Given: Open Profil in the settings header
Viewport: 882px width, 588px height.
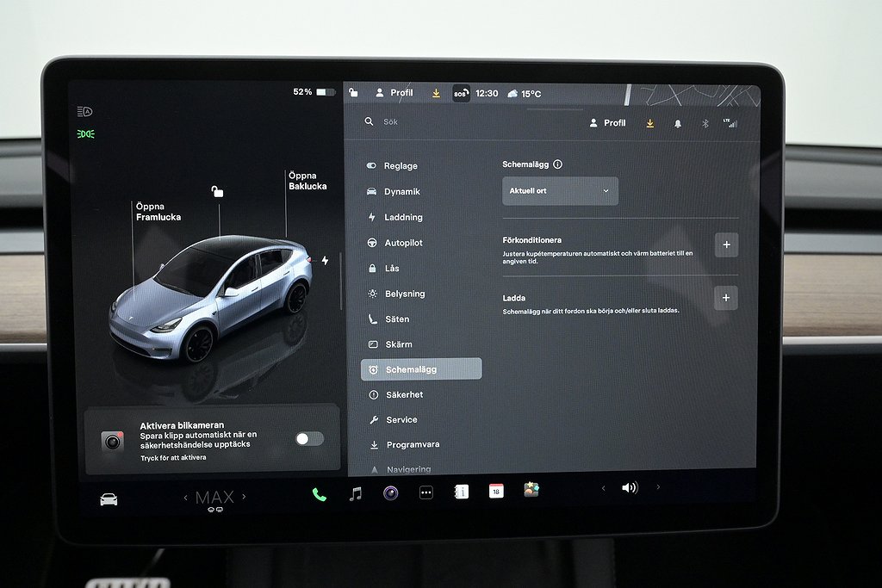Looking at the screenshot, I should [607, 122].
